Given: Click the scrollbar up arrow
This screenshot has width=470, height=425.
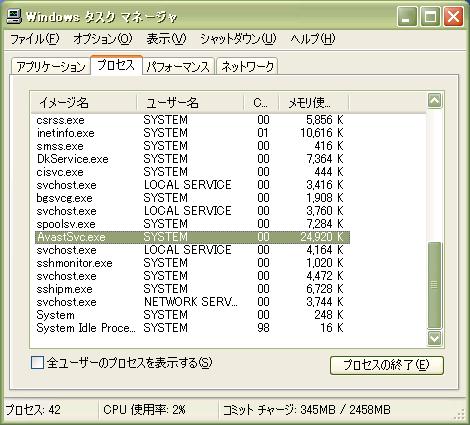Looking at the screenshot, I should pos(435,100).
